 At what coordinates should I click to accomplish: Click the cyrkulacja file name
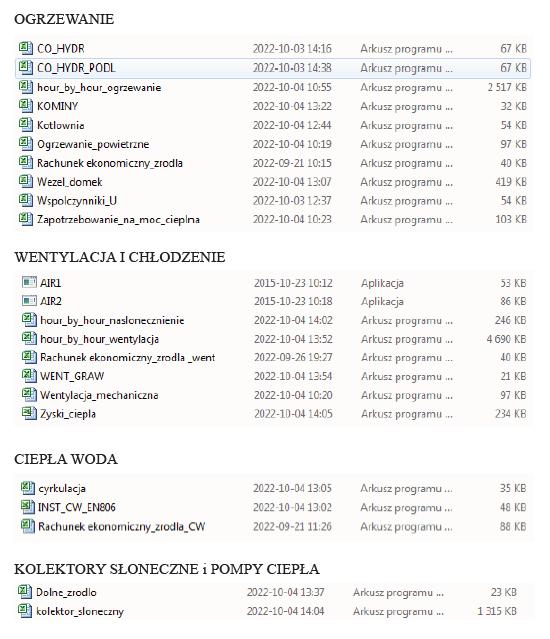pos(62,488)
